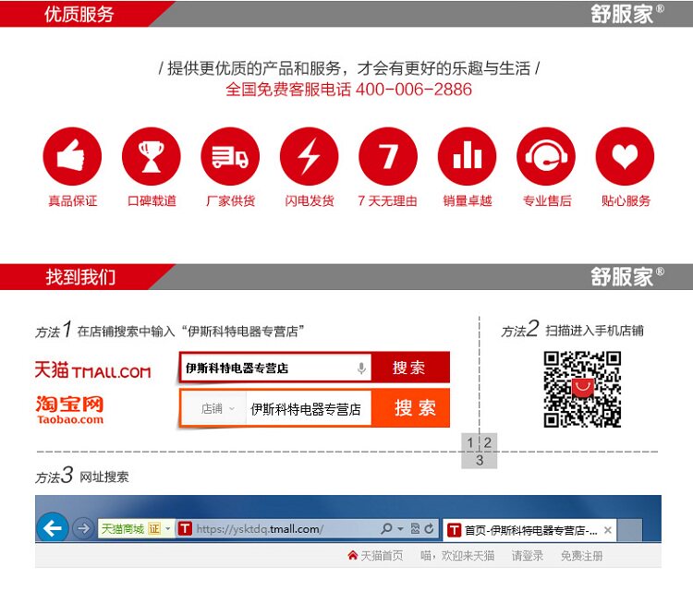Screen dimensions: 693x616
Task: Open the dropdown arrow next to address search icon
Action: pyautogui.click(x=400, y=528)
